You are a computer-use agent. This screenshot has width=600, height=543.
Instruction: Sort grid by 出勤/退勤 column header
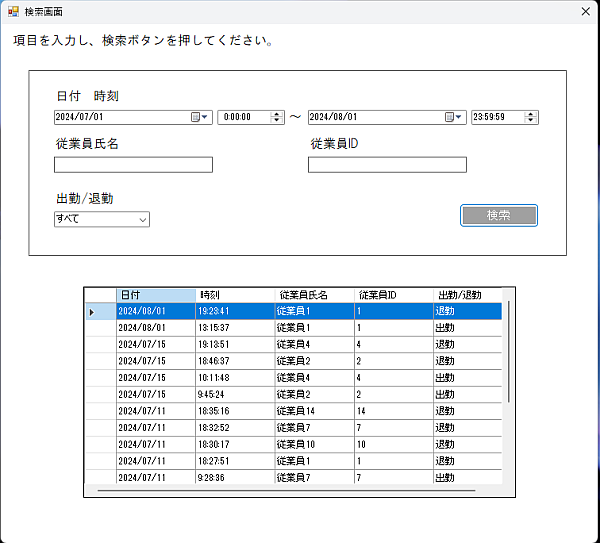point(468,295)
